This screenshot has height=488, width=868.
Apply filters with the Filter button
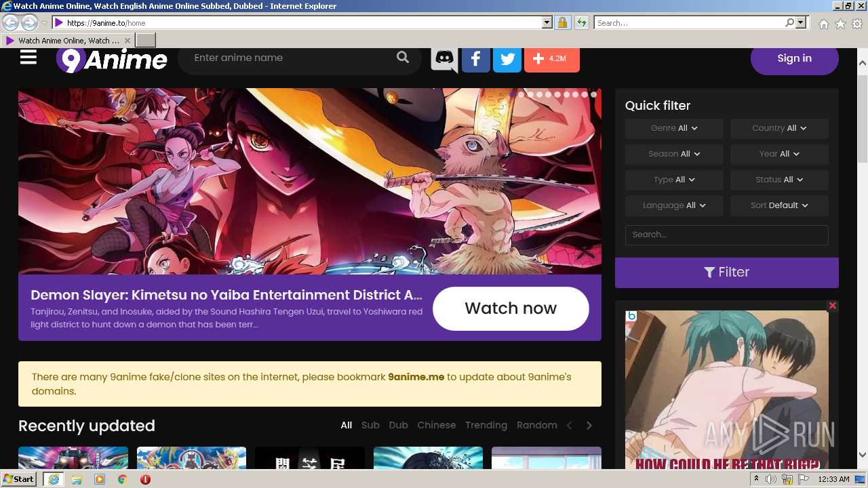click(x=727, y=272)
